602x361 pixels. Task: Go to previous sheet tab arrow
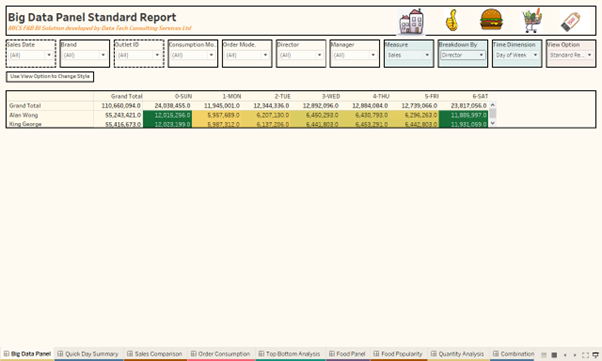565,355
